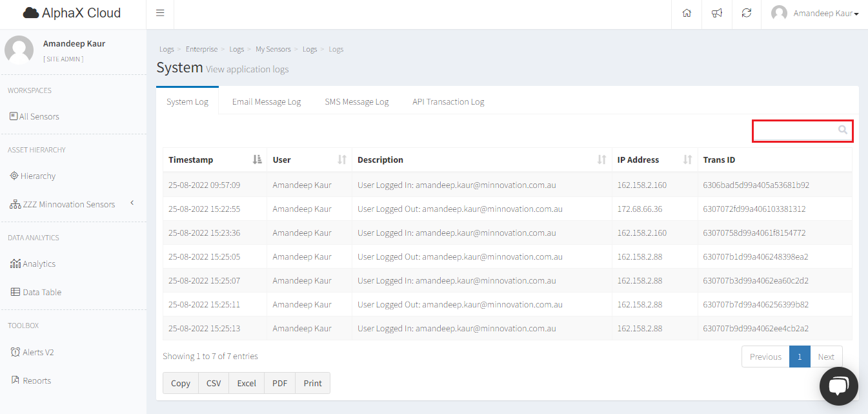Click the refresh icon in header
This screenshot has height=414, width=868.
[747, 14]
